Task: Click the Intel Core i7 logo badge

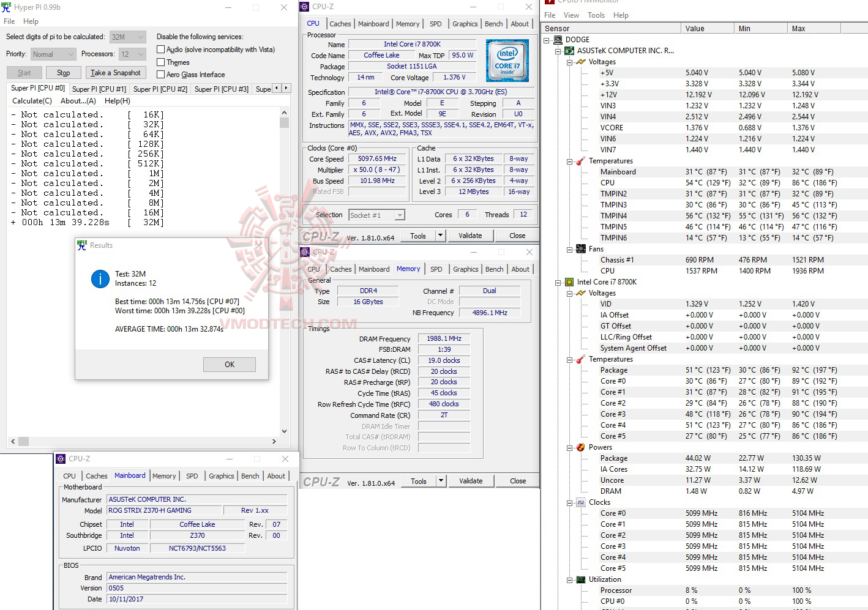Action: pyautogui.click(x=507, y=61)
